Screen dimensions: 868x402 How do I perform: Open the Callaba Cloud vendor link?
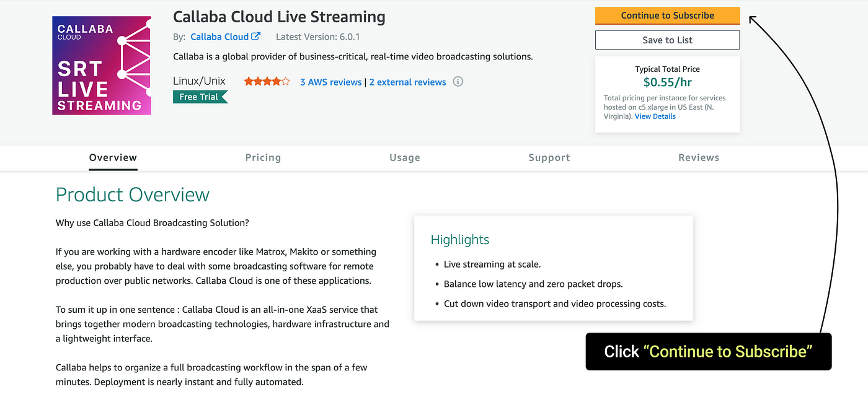[x=219, y=37]
